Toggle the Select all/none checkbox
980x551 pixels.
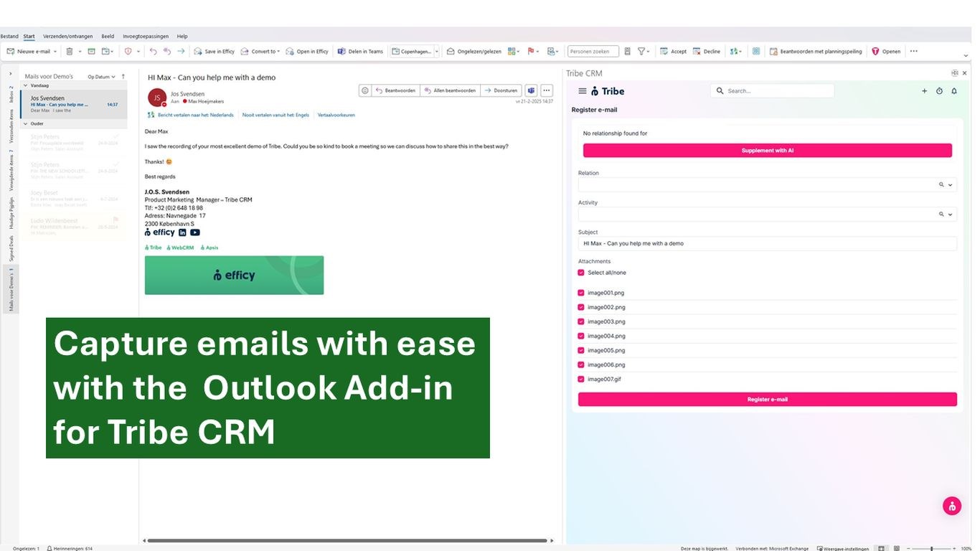tap(581, 273)
